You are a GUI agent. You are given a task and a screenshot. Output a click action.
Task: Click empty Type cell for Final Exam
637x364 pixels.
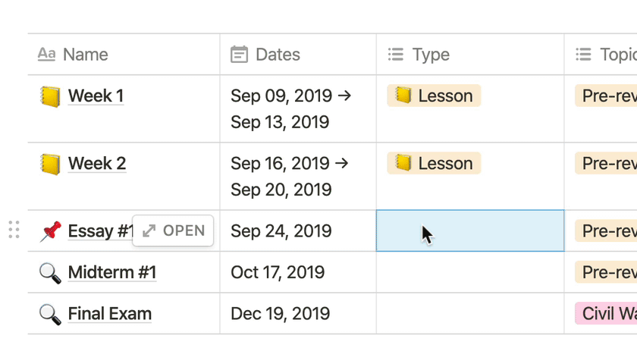click(x=470, y=314)
